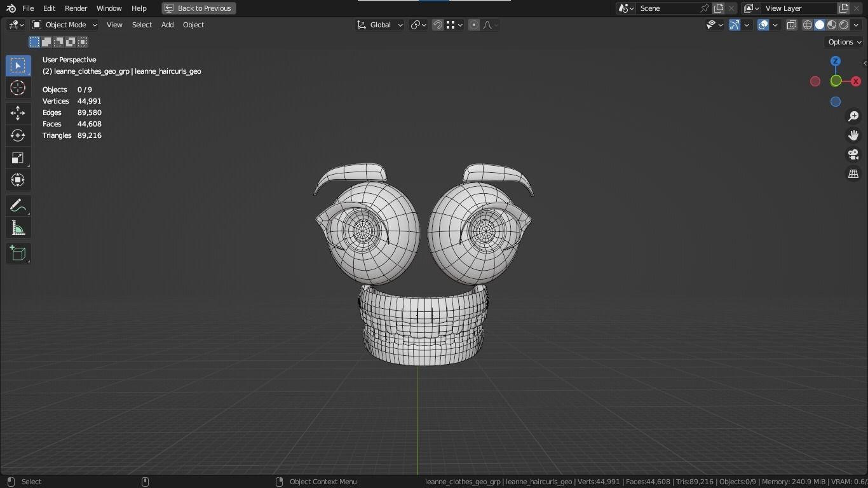Expand the sidebar arrow at viewport edge
This screenshot has width=868, height=488.
(x=865, y=63)
